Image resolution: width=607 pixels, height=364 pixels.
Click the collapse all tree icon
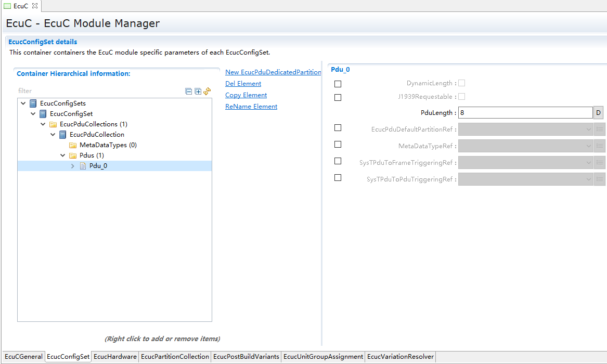click(x=189, y=92)
